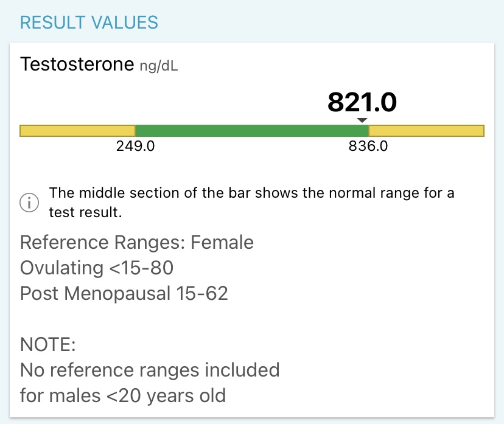The image size is (504, 424).
Task: Click the 836.0 upper limit label
Action: tap(368, 147)
